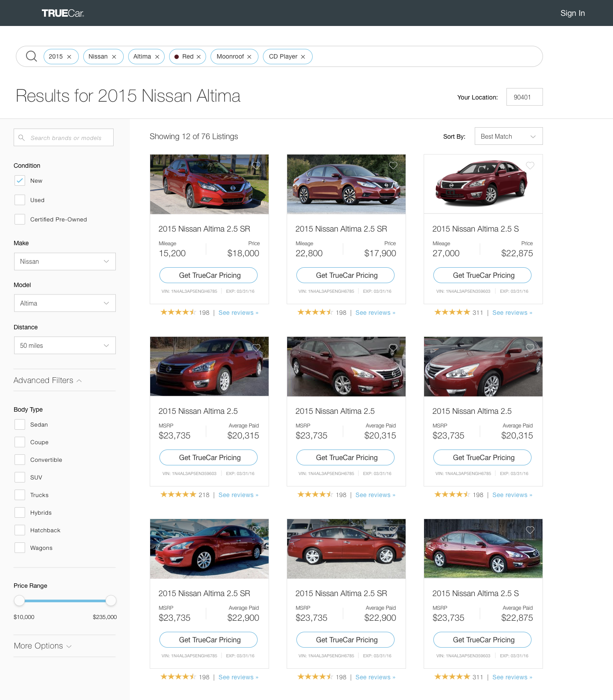Check the Convertible body type
Viewport: 613px width, 700px height.
[20, 460]
